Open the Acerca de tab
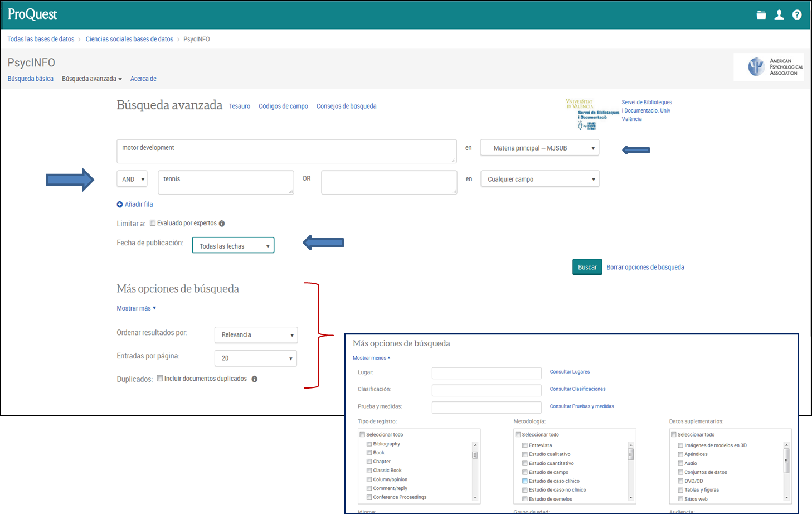The image size is (812, 514). pos(143,79)
